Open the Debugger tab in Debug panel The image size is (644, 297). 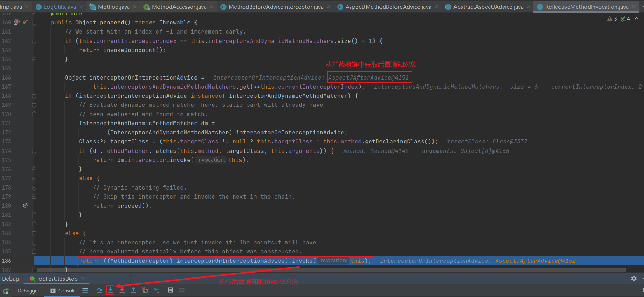coord(28,291)
